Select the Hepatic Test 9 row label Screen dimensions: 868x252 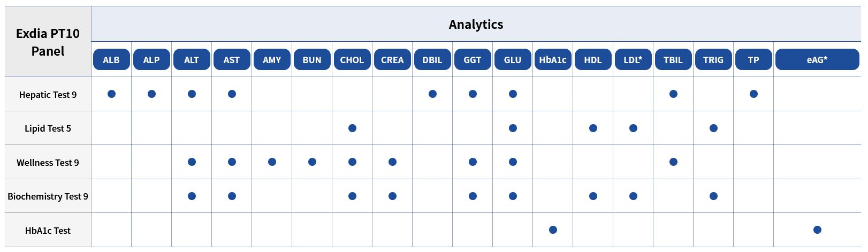tap(48, 95)
